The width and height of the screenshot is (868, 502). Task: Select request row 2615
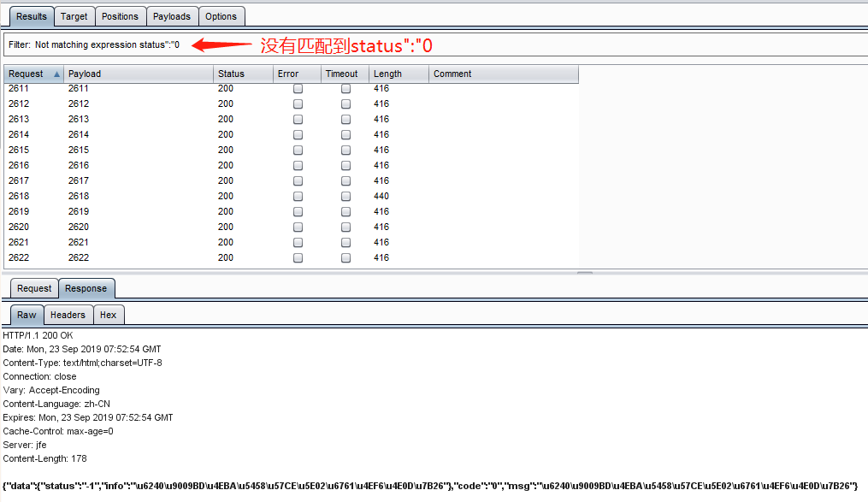pos(291,150)
